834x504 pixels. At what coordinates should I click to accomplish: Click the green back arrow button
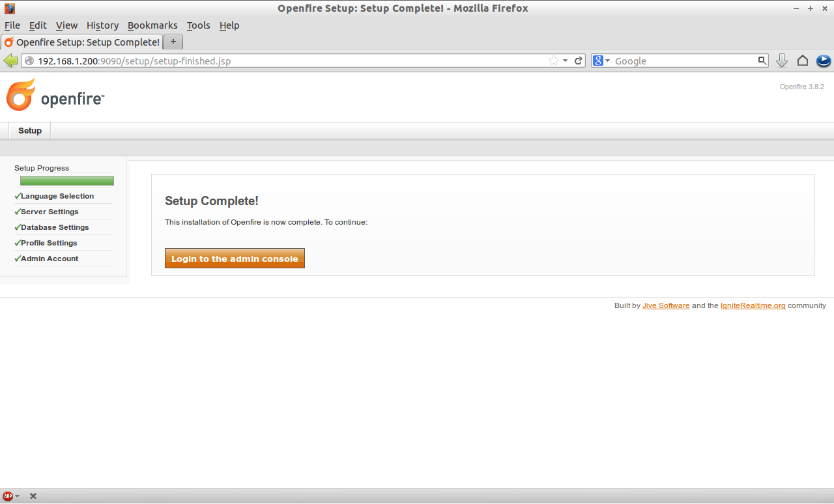pos(10,61)
